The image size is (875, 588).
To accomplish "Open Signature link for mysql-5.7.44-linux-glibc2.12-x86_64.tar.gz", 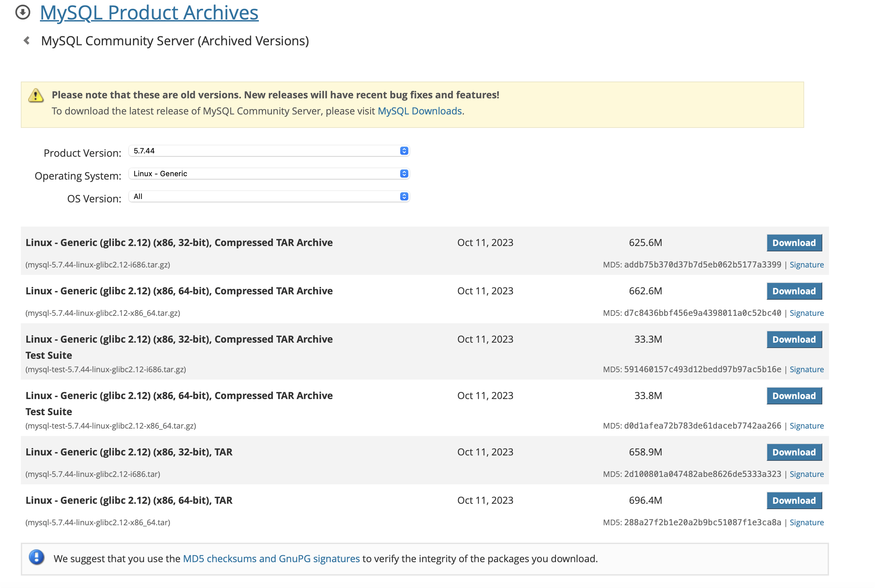I will 807,313.
